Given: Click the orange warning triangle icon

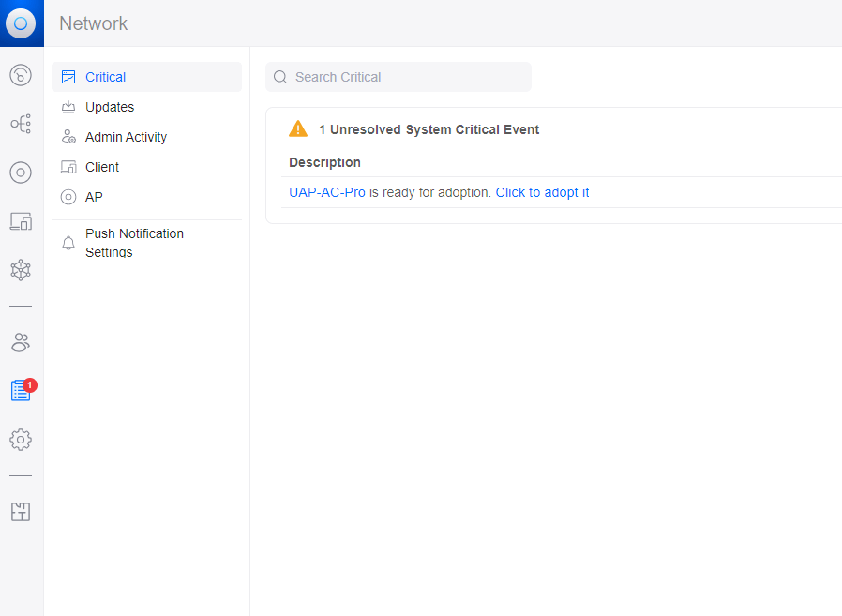Looking at the screenshot, I should (x=298, y=128).
